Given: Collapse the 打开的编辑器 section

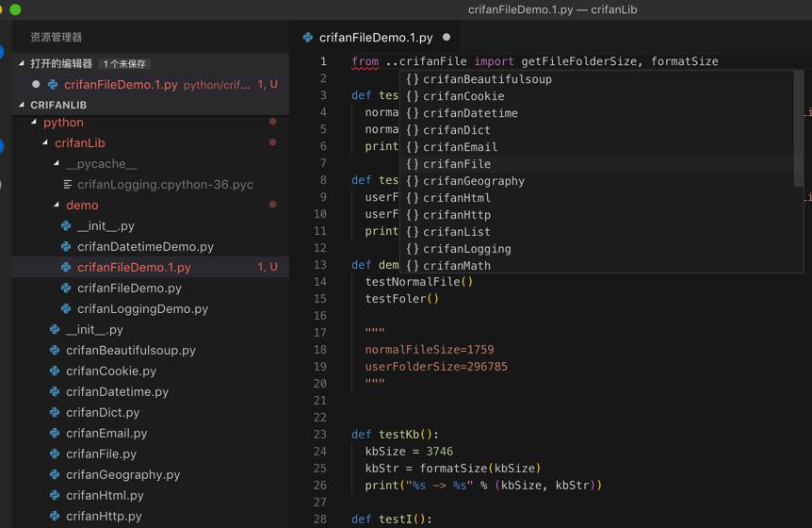Looking at the screenshot, I should click(22, 63).
